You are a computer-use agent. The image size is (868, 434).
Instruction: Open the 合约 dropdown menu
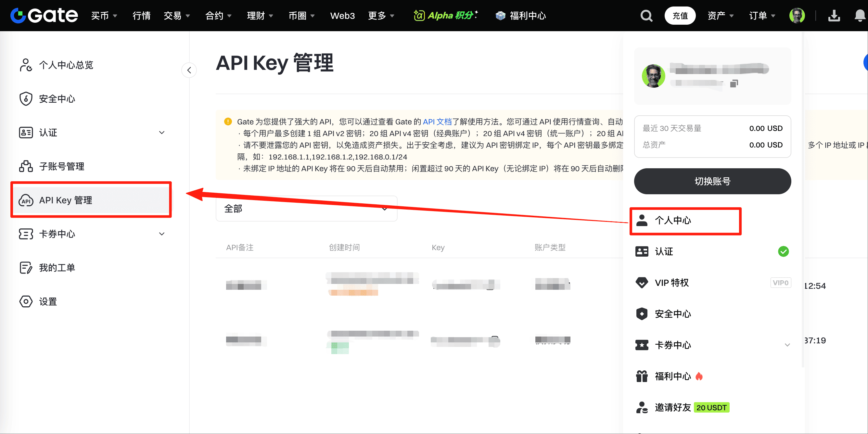(218, 16)
